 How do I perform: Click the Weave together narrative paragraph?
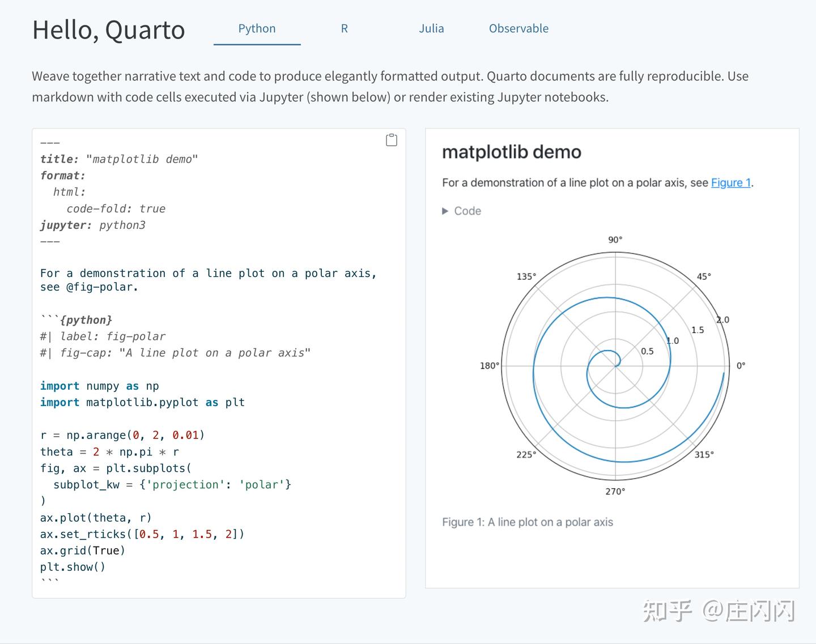click(x=390, y=86)
